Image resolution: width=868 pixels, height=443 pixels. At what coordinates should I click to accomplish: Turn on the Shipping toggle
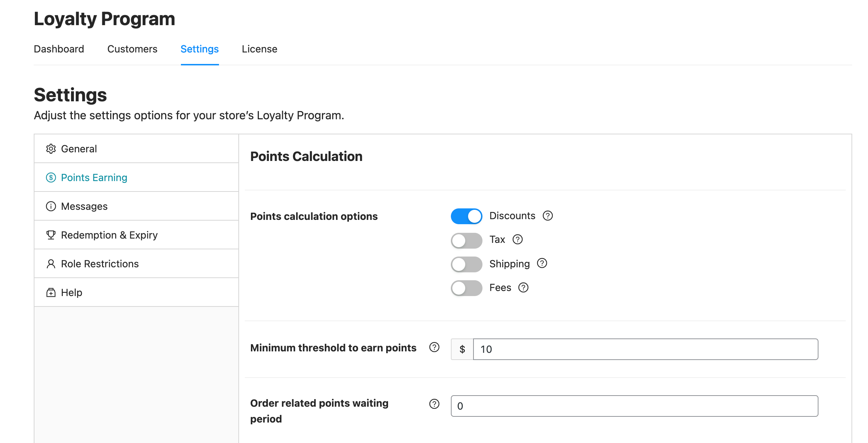click(466, 264)
